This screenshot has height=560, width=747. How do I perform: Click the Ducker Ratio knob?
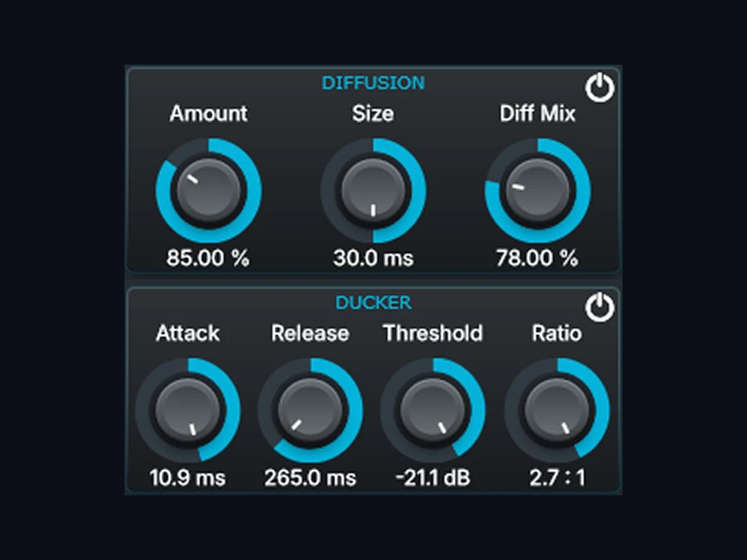point(557,410)
